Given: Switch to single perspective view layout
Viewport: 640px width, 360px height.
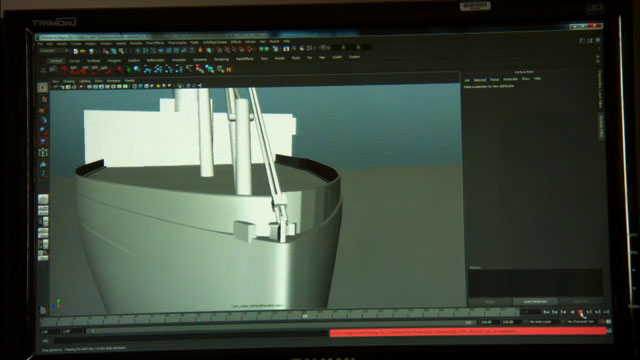Looking at the screenshot, I should [43, 199].
